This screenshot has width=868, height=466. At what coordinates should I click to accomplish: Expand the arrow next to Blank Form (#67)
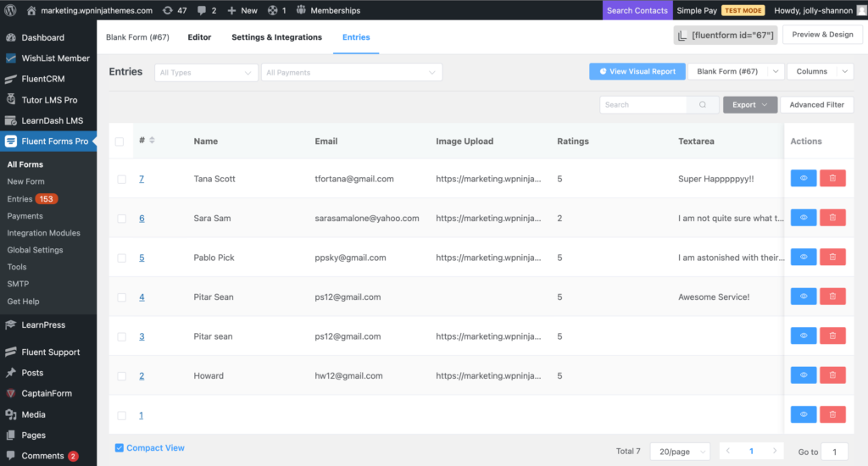point(776,71)
